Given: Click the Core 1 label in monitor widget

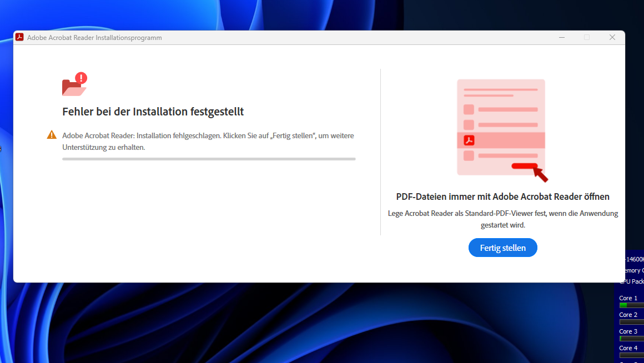Looking at the screenshot, I should point(628,298).
